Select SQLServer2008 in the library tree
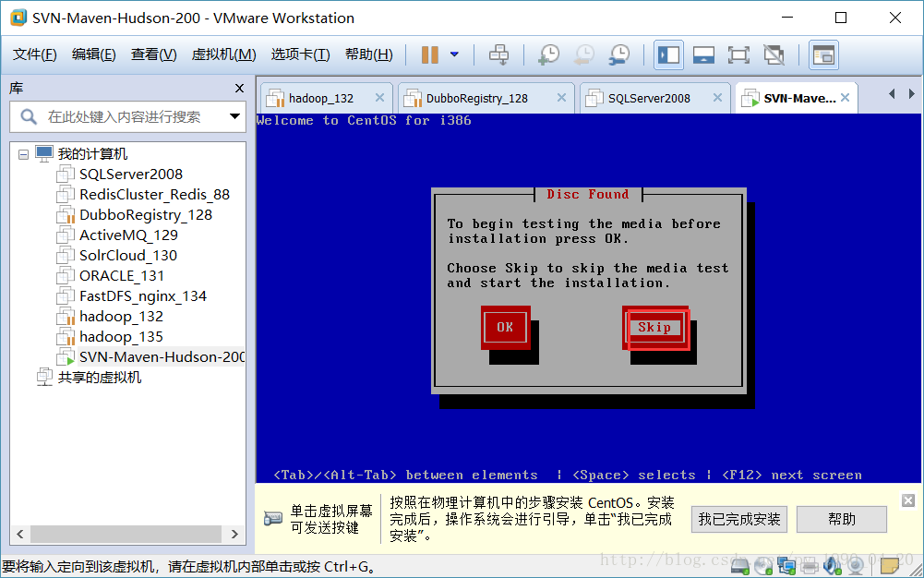Viewport: 924px width, 578px height. (131, 175)
